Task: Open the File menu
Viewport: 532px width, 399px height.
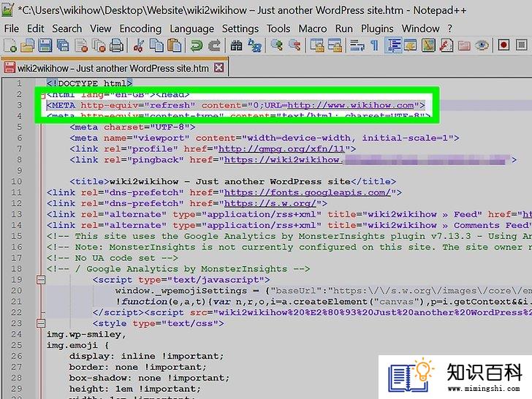Action: tap(12, 28)
